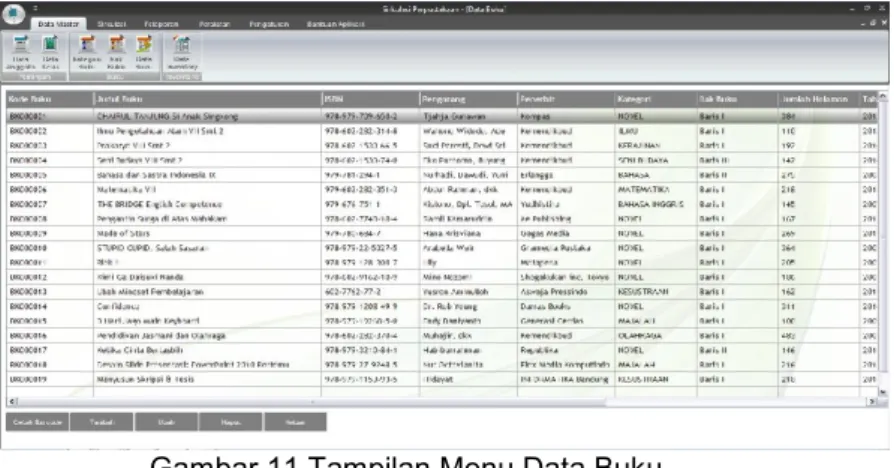Image resolution: width=894 pixels, height=468 pixels.
Task: Click the Cetak Barcode button
Action: coord(37,422)
